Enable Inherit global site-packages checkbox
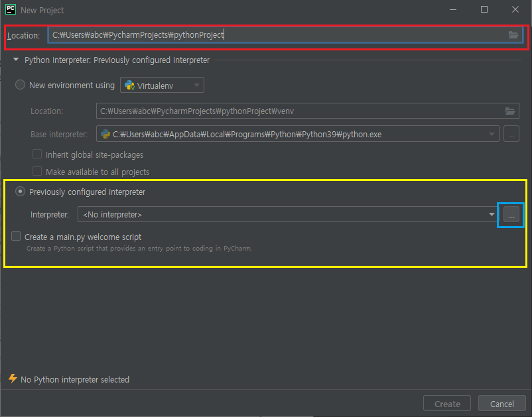This screenshot has width=532, height=417. 37,154
